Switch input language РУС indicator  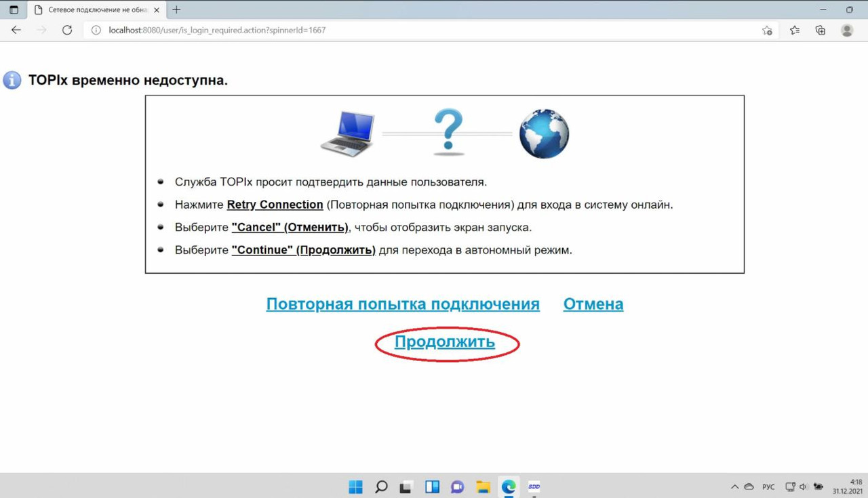click(x=768, y=486)
